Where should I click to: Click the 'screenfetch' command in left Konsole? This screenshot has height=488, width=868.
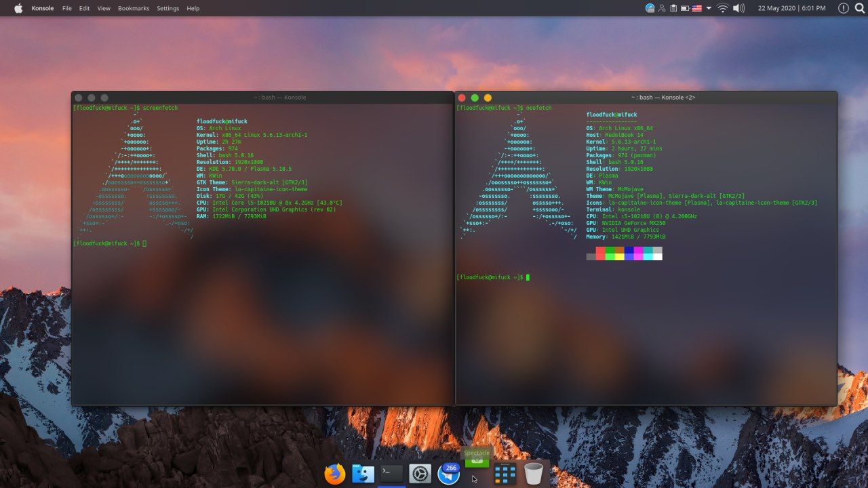(x=159, y=108)
